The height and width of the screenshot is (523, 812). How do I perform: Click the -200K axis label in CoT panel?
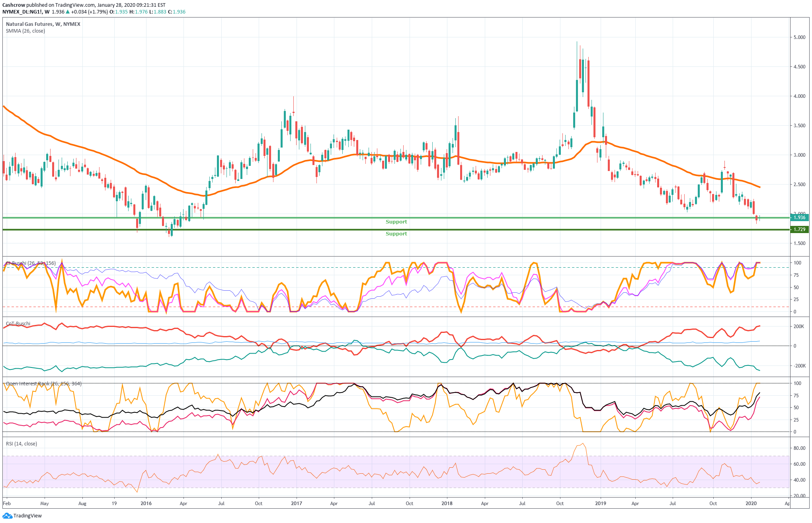(x=799, y=366)
